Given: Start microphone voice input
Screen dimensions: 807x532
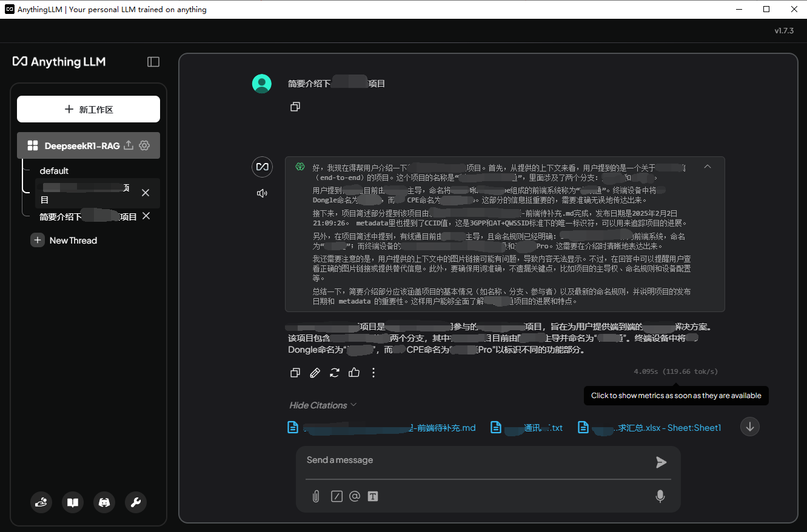Looking at the screenshot, I should (x=660, y=496).
